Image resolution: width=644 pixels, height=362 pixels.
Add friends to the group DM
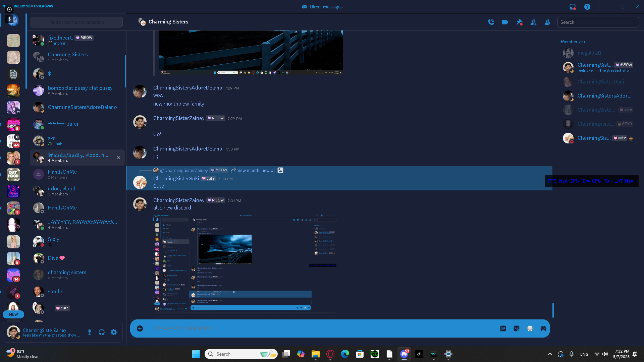pyautogui.click(x=533, y=22)
